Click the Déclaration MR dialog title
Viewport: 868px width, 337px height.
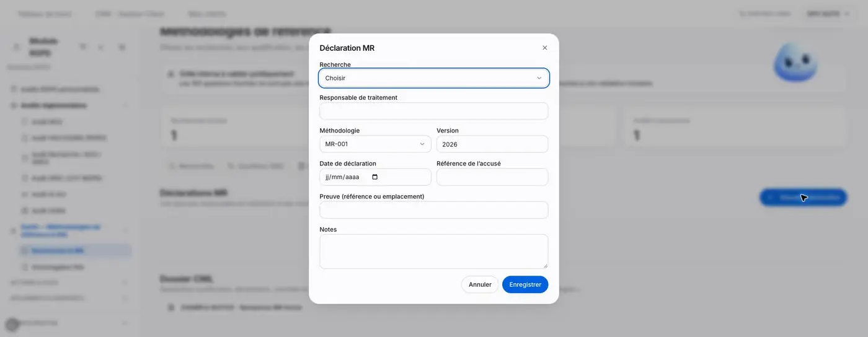click(347, 48)
